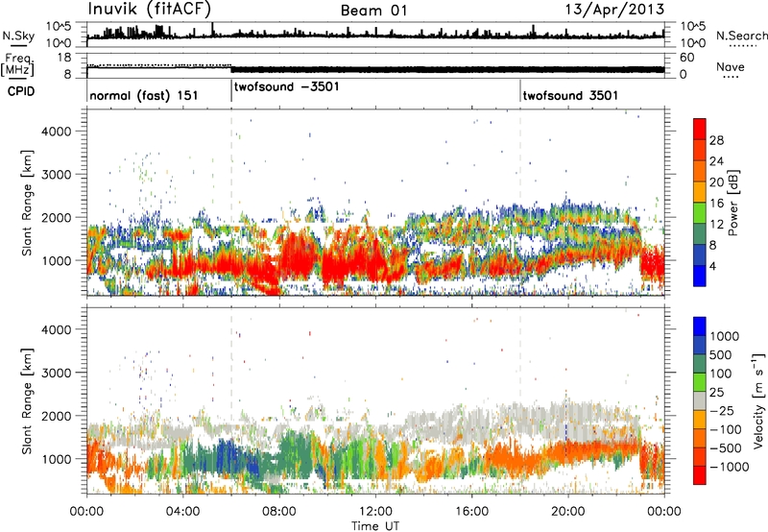
Task: Click the Nave legend label
Action: (x=730, y=67)
